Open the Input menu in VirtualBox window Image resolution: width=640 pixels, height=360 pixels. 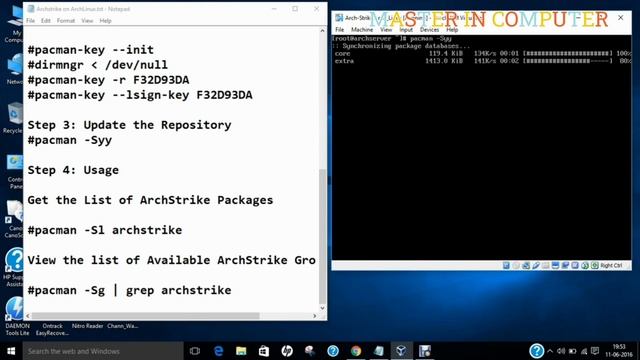pos(406,30)
